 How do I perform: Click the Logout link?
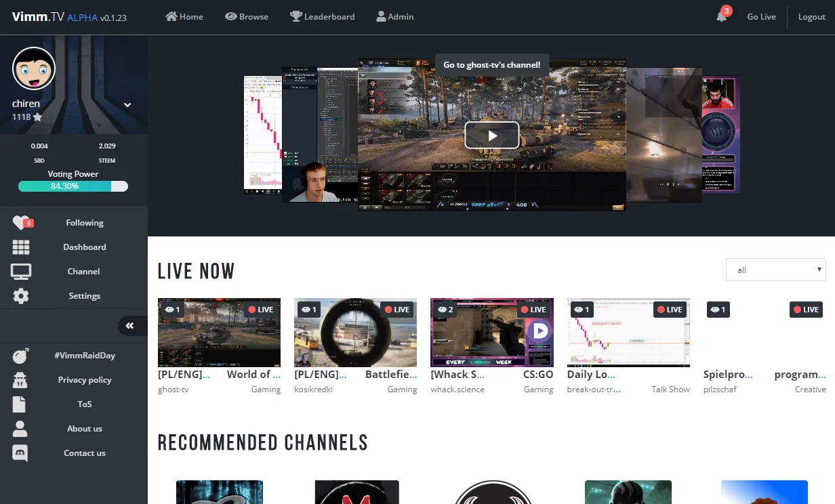coord(812,16)
